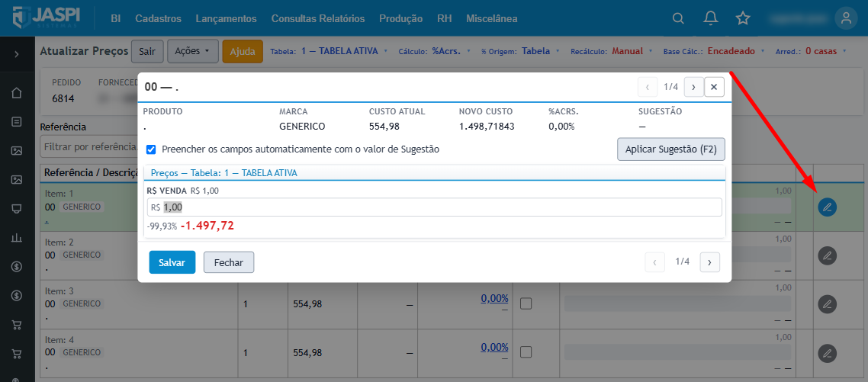Open the 0,00% link in Item 3 row
The height and width of the screenshot is (382, 868).
click(x=494, y=298)
